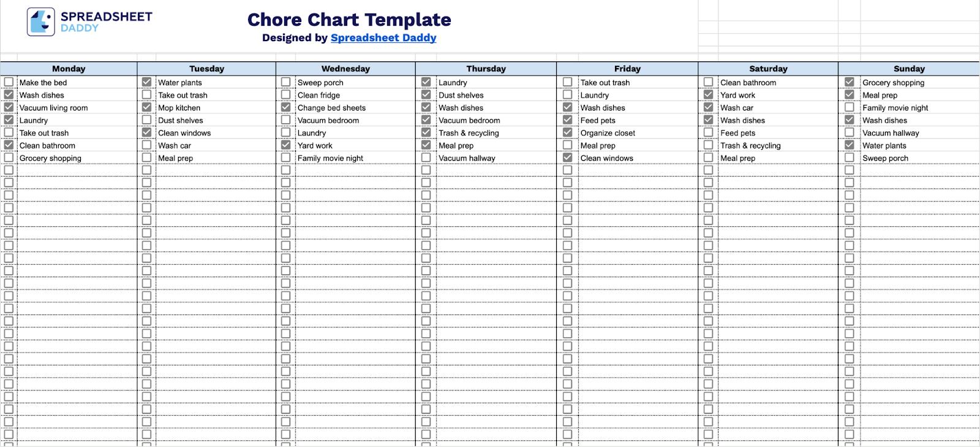
Task: Uncheck Friday's "Clean windows" checkbox
Action: pyautogui.click(x=567, y=158)
